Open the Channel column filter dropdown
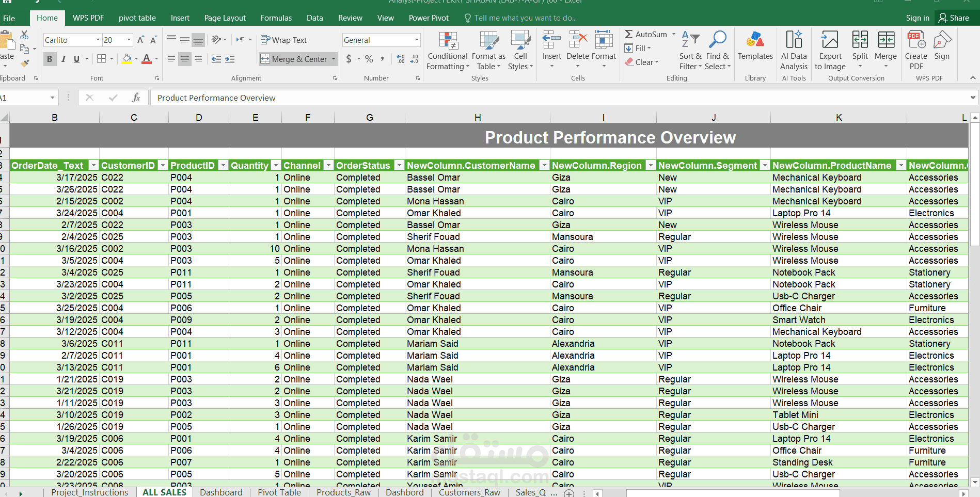980x497 pixels. tap(328, 165)
